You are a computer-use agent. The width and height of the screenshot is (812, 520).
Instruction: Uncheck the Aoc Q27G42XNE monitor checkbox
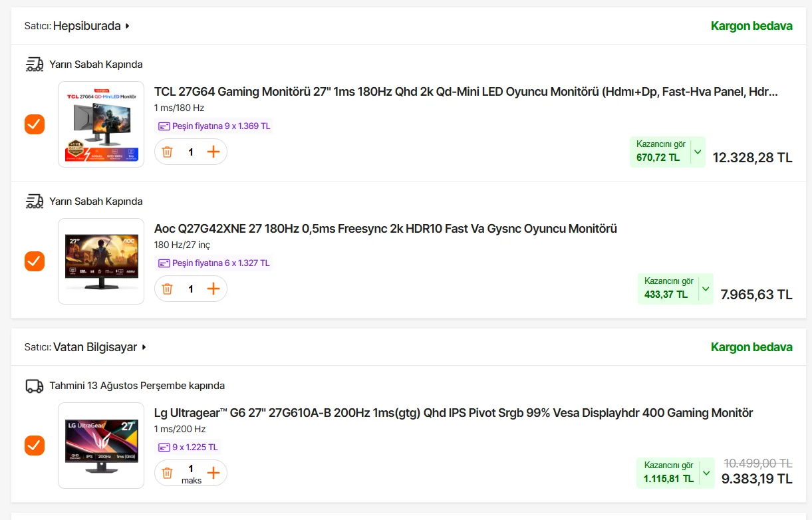pyautogui.click(x=35, y=261)
